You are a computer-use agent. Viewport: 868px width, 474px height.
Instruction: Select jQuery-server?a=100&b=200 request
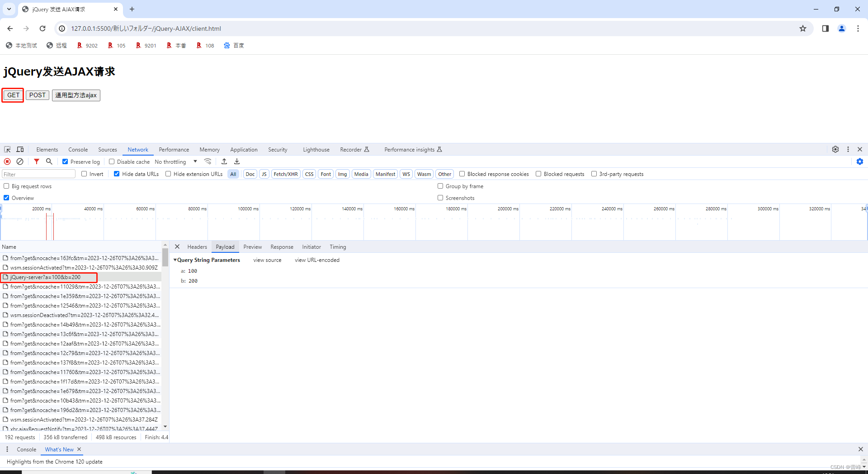coord(80,277)
